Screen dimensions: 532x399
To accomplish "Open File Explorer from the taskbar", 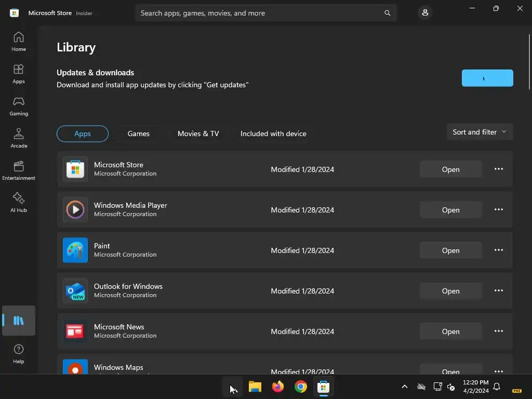I will pos(255,387).
